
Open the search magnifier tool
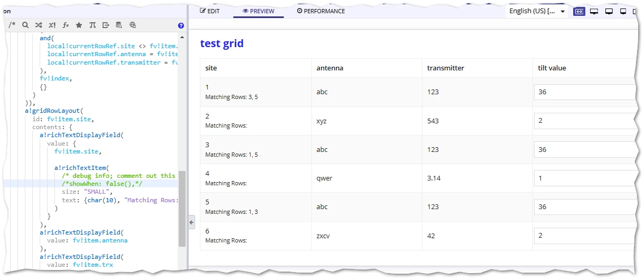point(25,25)
